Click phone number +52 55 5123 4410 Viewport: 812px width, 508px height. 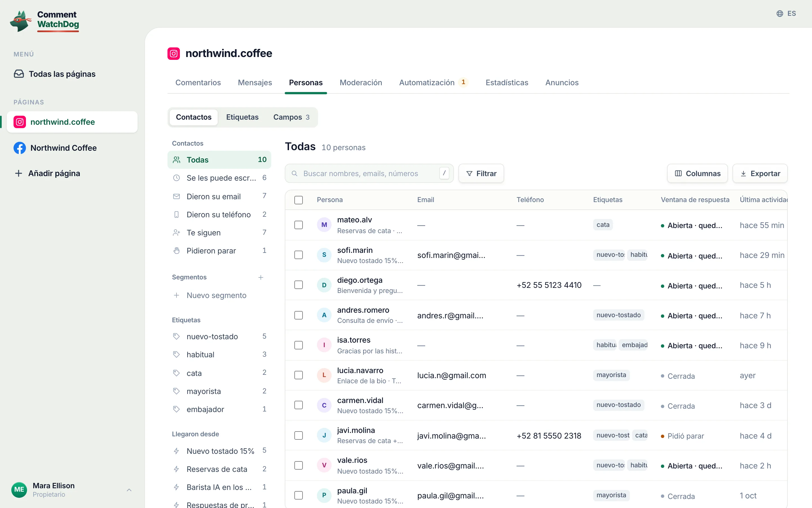coord(549,285)
